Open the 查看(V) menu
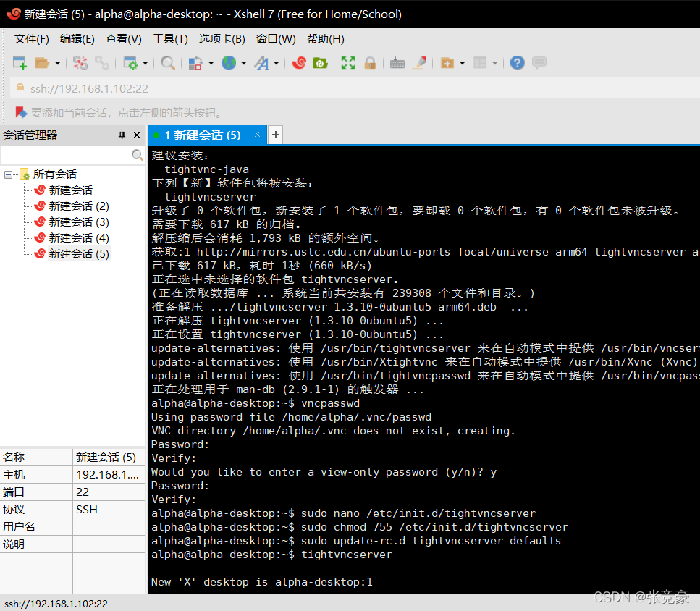This screenshot has width=700, height=611. 124,39
